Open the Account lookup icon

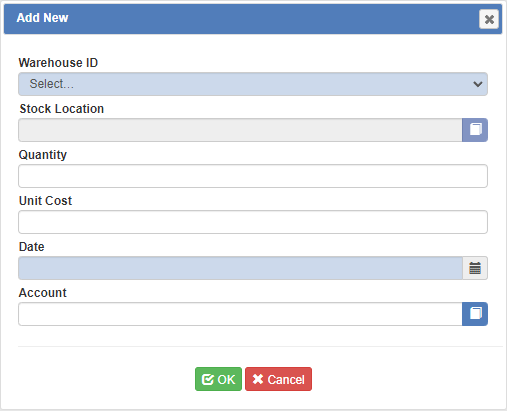tap(475, 314)
